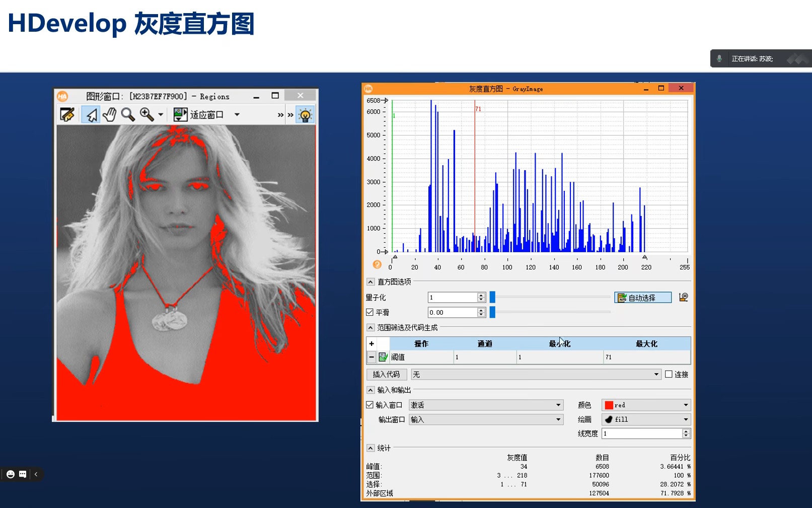
Task: Enable the 连接 checkbox
Action: [668, 374]
